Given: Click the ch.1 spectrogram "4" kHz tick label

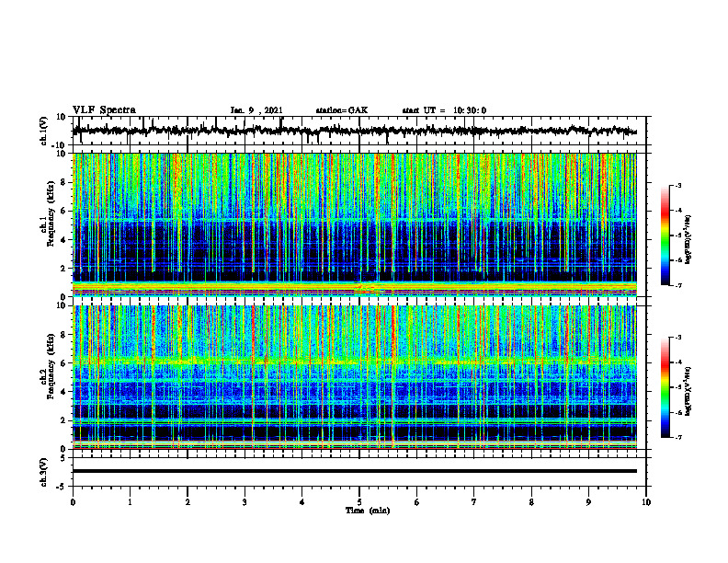Looking at the screenshot, I should pos(64,240).
